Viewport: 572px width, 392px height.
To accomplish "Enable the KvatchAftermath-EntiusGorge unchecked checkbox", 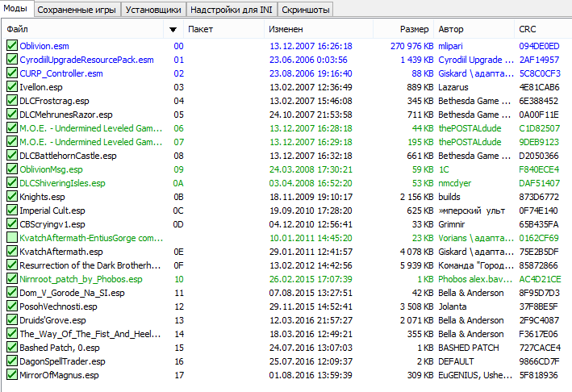I will click(12, 237).
